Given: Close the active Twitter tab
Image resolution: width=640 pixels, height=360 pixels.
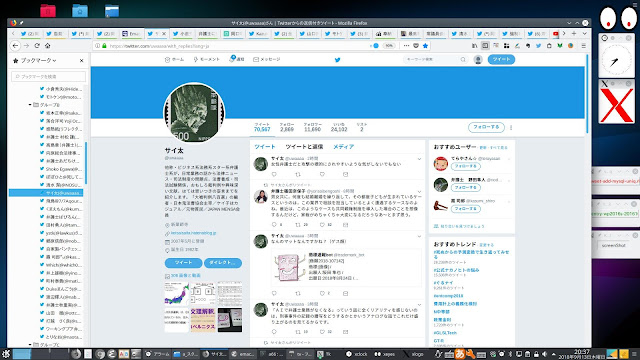Looking at the screenshot, I should point(164,33).
